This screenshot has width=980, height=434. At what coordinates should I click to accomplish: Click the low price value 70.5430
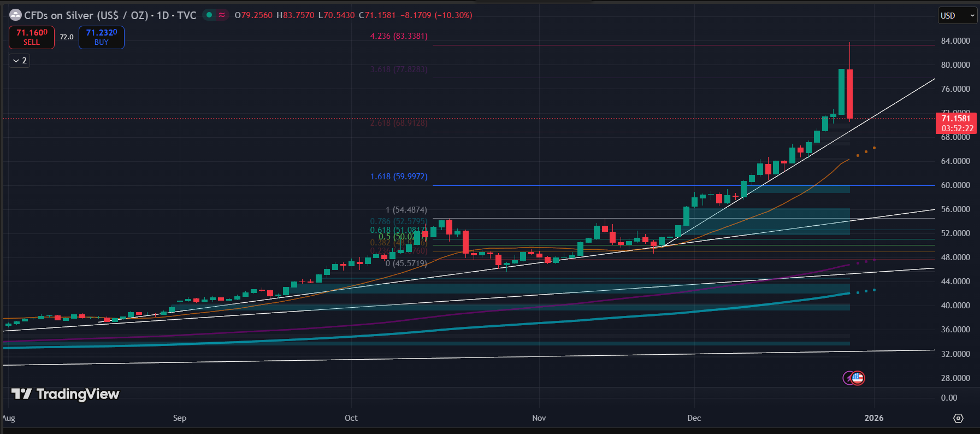coord(339,15)
